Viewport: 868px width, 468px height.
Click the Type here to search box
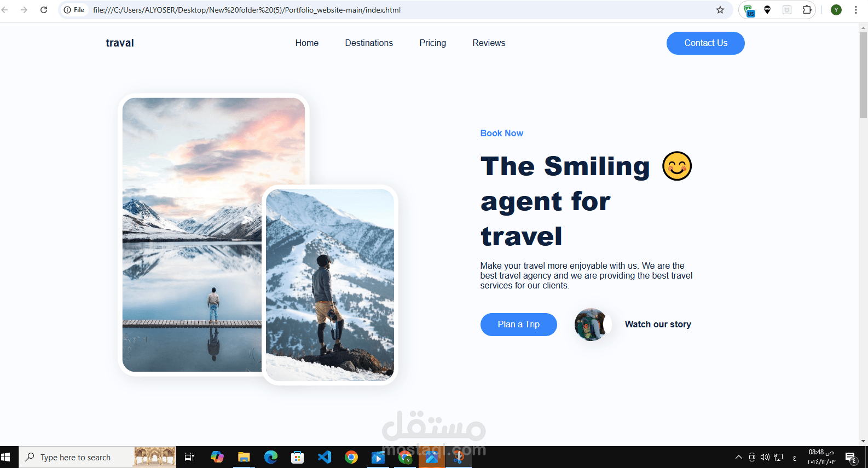click(97, 457)
